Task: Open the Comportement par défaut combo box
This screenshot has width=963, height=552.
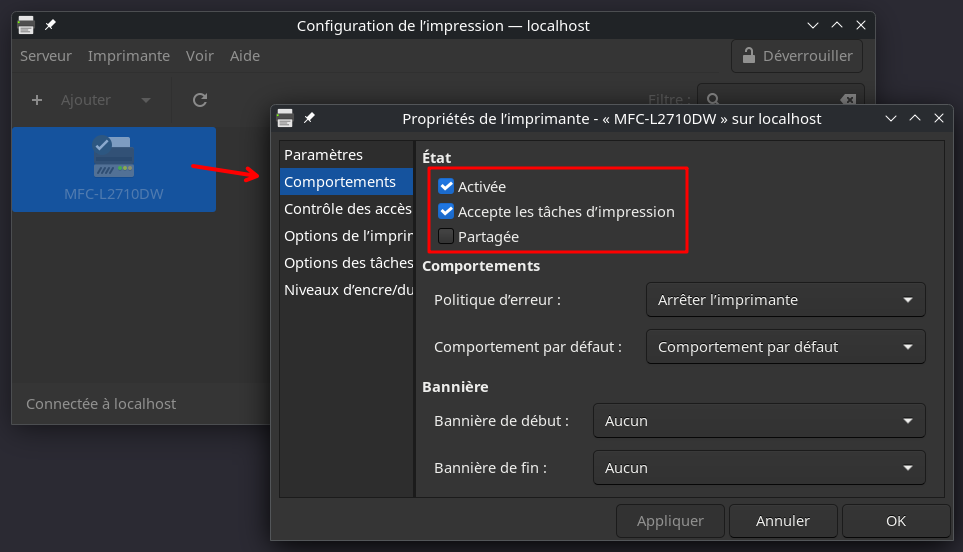Action: (786, 347)
